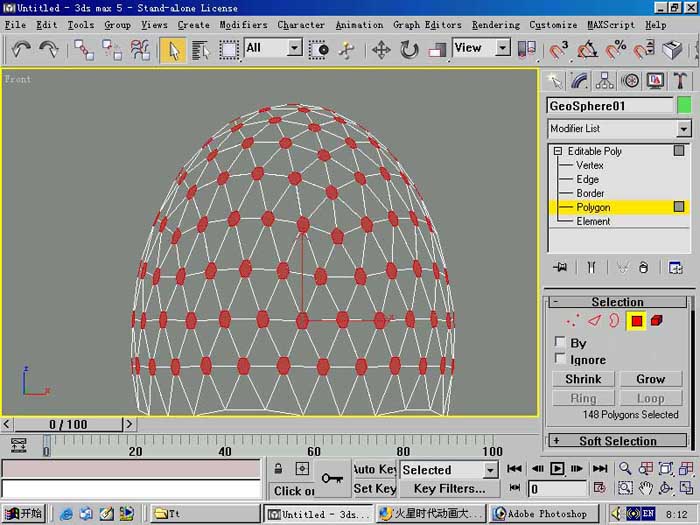Switch to Element sub-object selection icon

click(656, 321)
